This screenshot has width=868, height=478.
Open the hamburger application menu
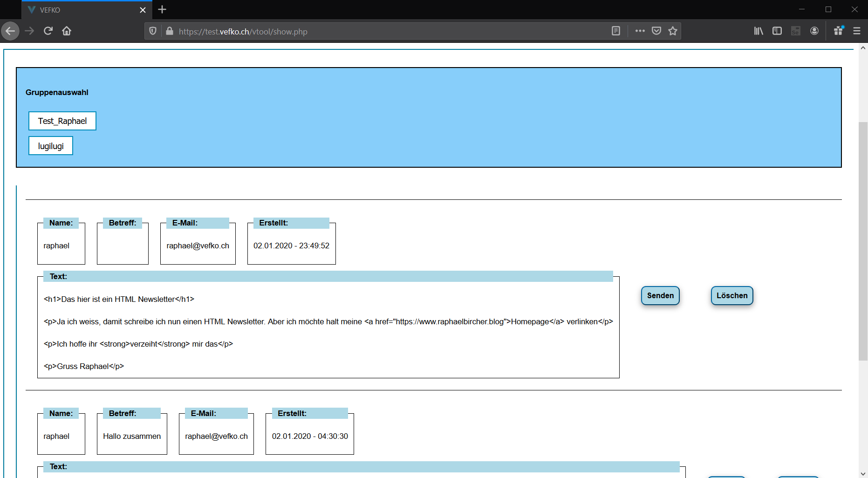coord(856,31)
